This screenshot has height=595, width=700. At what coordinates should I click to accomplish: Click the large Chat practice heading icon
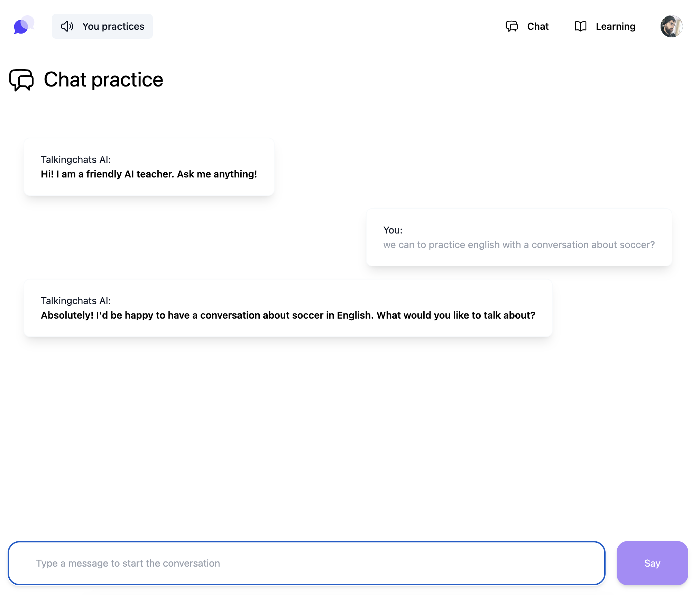click(21, 80)
